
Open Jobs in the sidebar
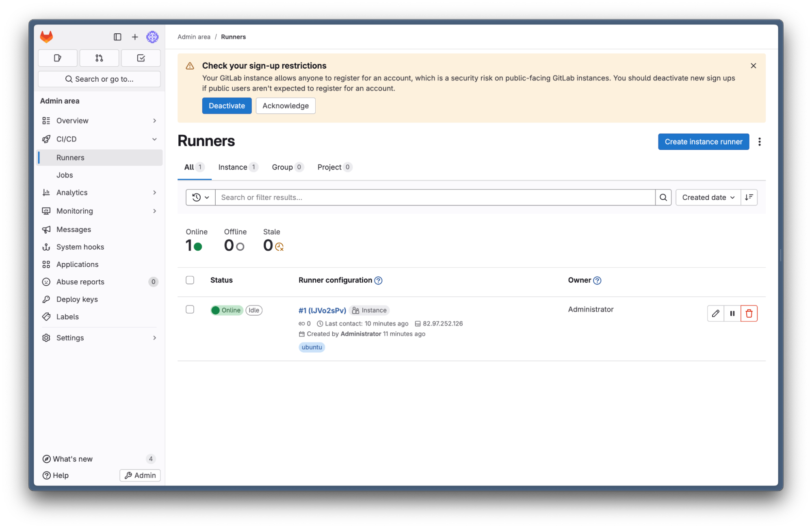tap(100, 175)
